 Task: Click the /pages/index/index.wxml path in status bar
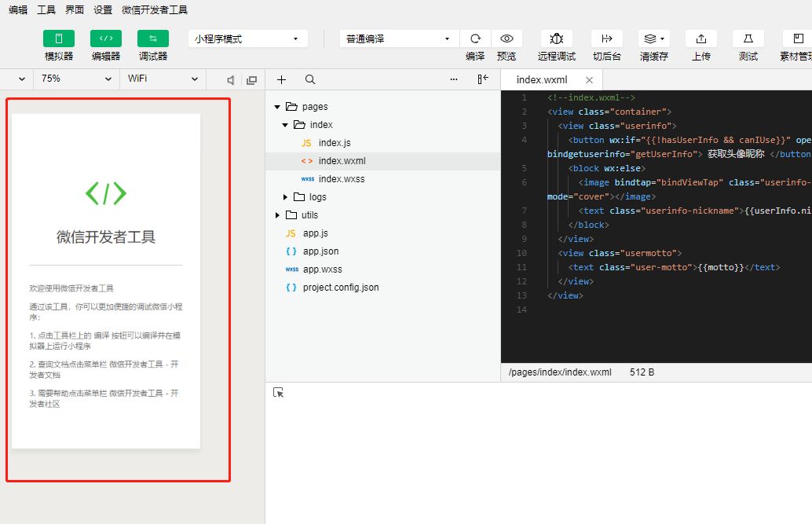[560, 372]
